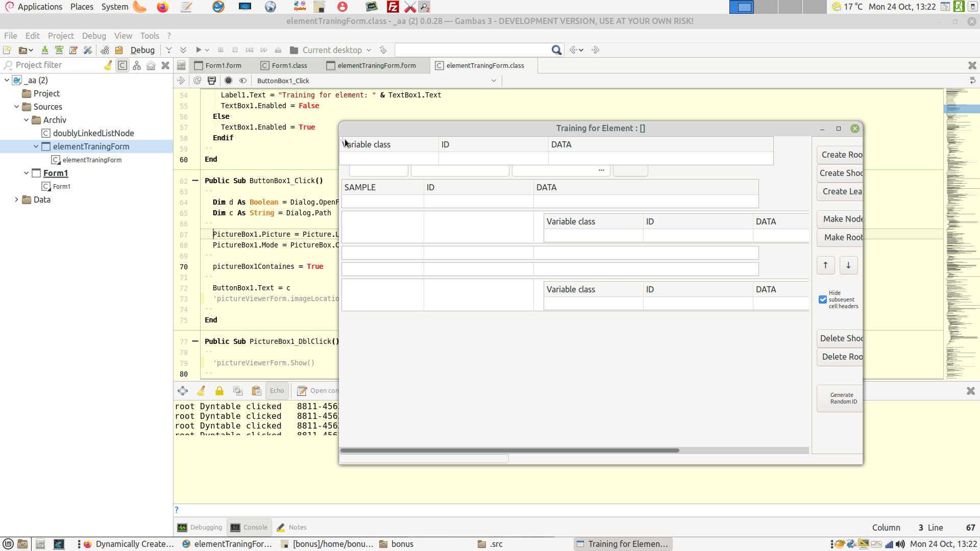Click the Generate Random ID button
Screen dimensions: 980x551
coord(840,398)
